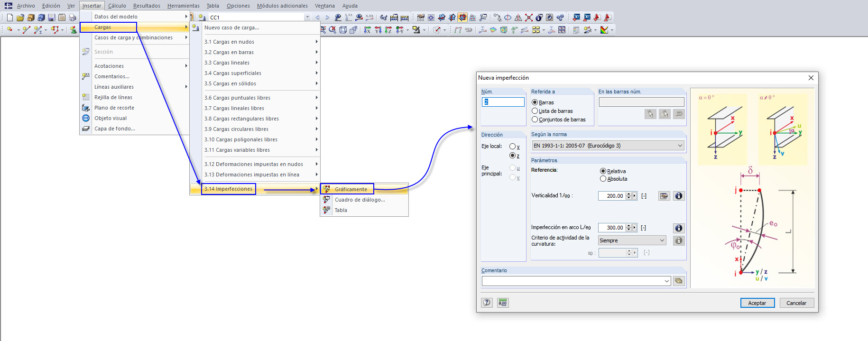Click the color palette icon at toolbar end

604,30
